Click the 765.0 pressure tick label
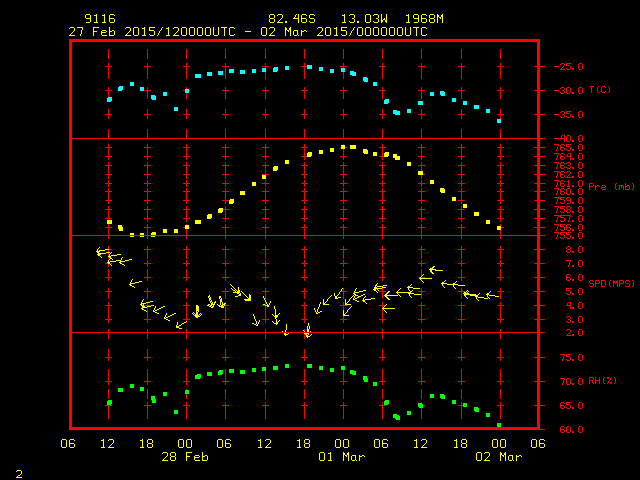The height and width of the screenshot is (480, 640). coord(569,148)
